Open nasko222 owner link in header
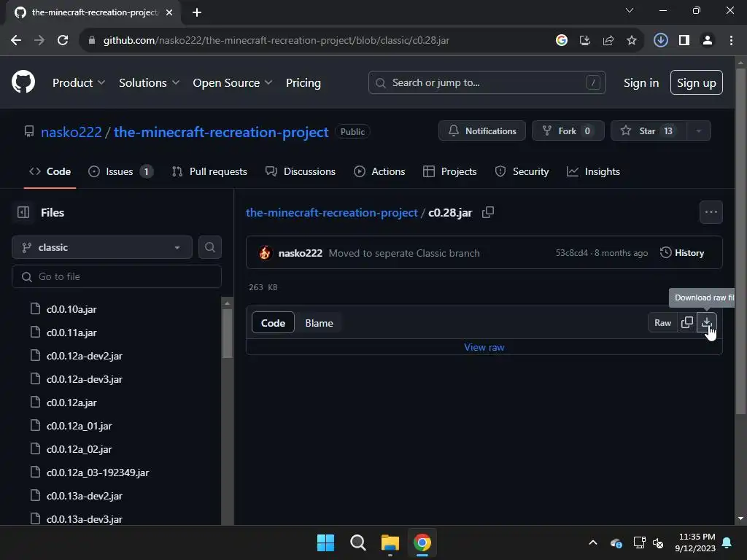Viewport: 747px width, 560px height. [71, 132]
